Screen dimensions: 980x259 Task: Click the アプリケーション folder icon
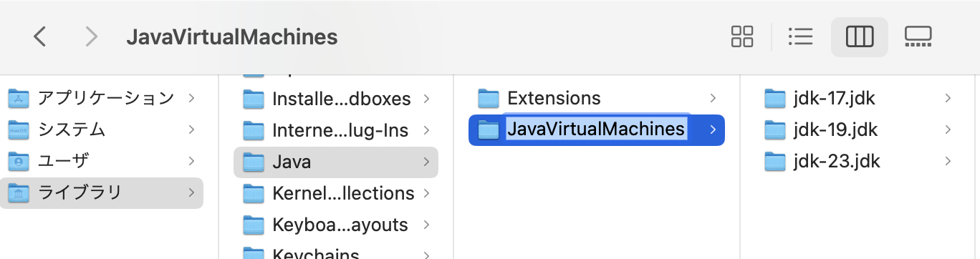coord(19,98)
